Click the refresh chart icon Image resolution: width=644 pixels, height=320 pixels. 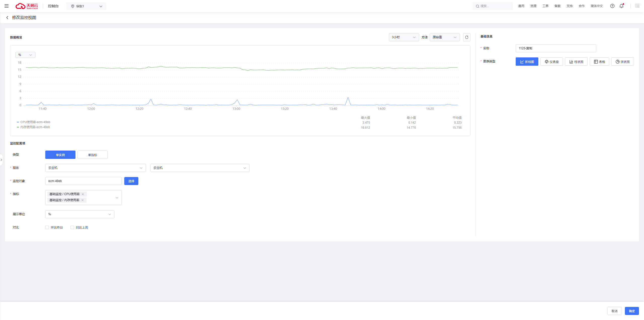[467, 37]
